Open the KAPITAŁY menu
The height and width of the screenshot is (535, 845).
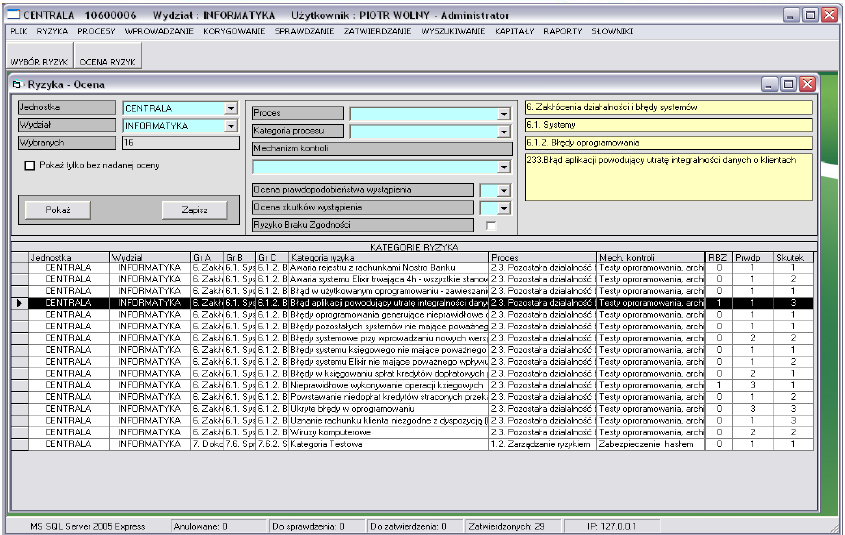[x=514, y=31]
